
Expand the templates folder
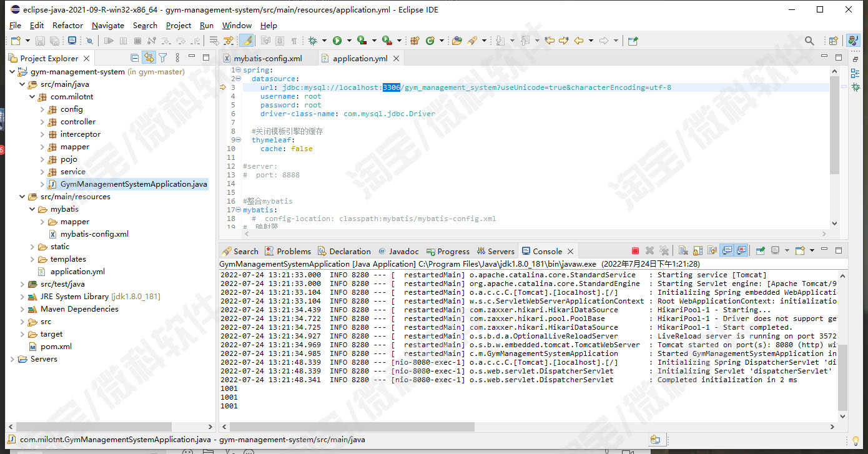point(32,259)
